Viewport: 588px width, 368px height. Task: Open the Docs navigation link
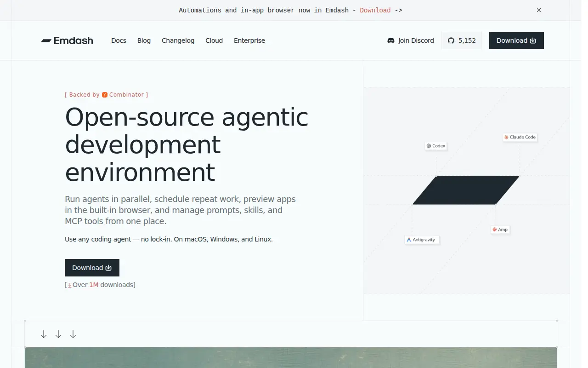tap(119, 40)
